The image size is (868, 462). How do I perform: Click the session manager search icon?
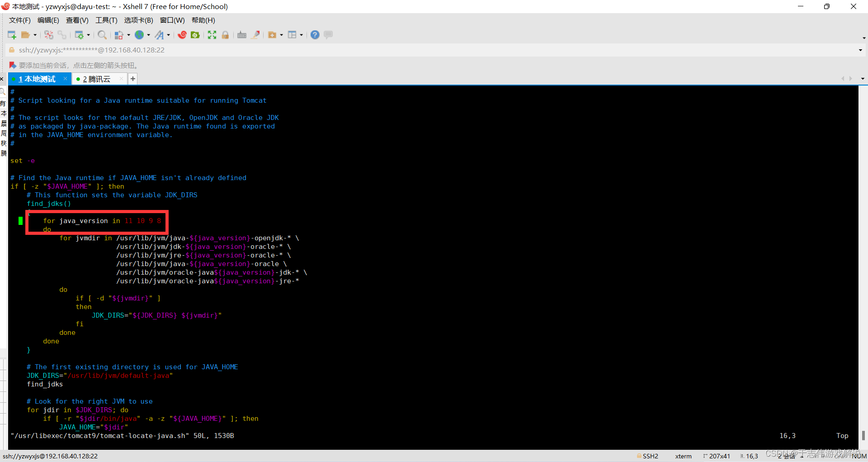click(x=3, y=92)
